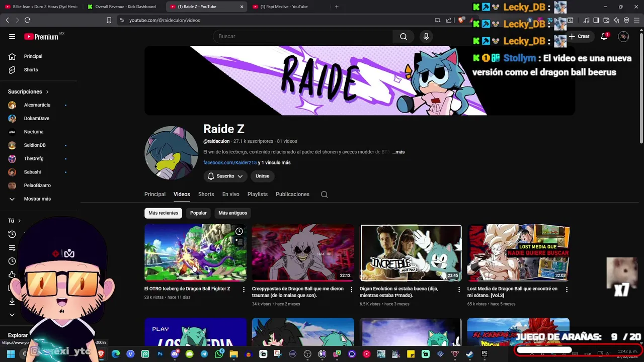Click the browser address bar URL
Image resolution: width=644 pixels, height=362 pixels.
[165, 20]
